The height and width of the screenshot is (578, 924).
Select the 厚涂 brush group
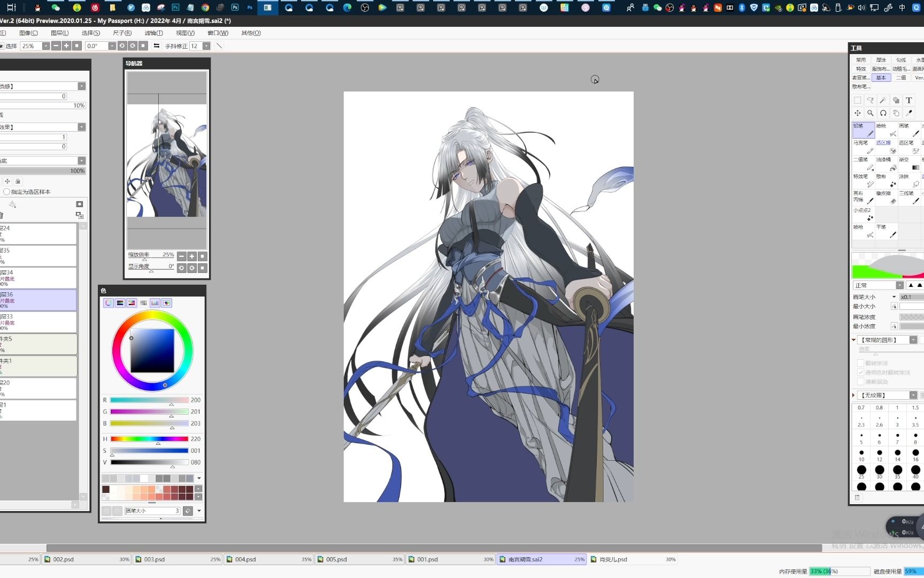881,60
